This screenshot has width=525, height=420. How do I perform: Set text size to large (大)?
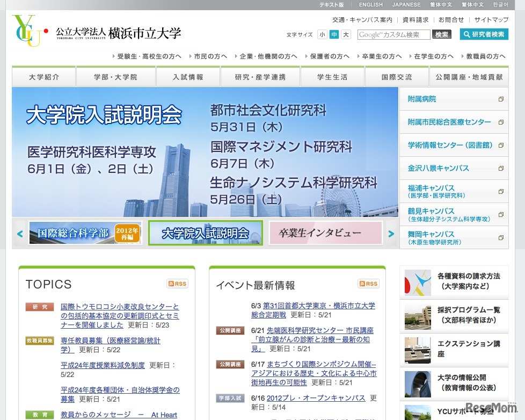point(346,34)
